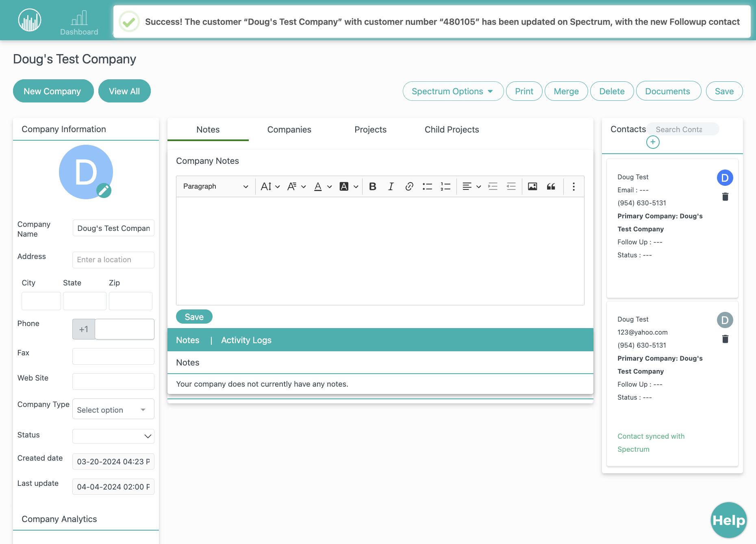Open the font background color picker
This screenshot has height=544, width=756.
click(x=349, y=186)
